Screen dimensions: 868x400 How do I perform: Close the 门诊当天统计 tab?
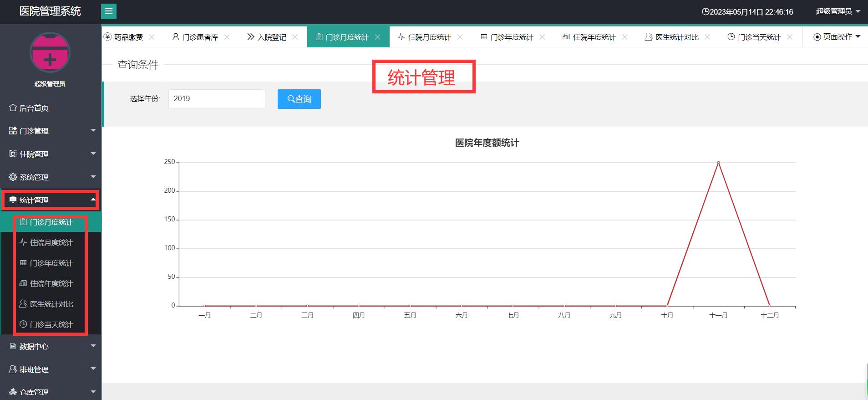click(790, 37)
